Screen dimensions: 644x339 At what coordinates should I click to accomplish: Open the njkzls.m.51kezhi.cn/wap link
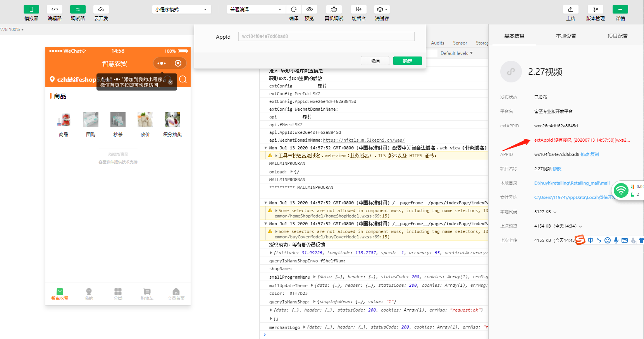[363, 140]
